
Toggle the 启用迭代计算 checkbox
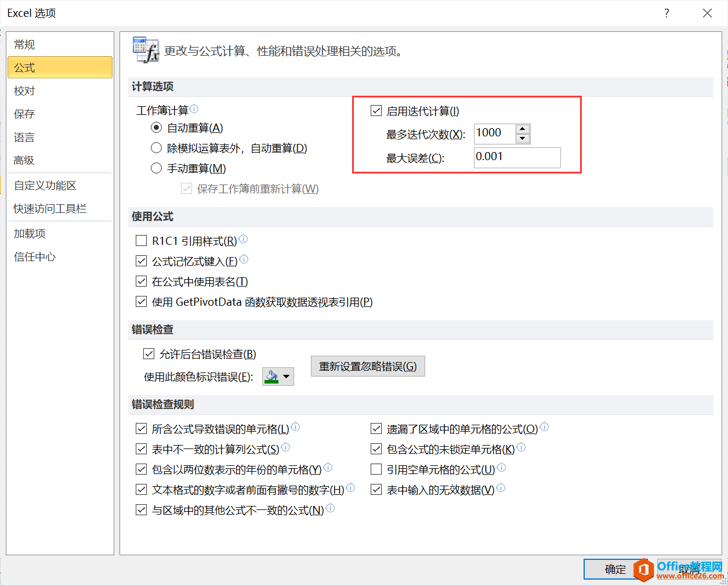point(376,111)
